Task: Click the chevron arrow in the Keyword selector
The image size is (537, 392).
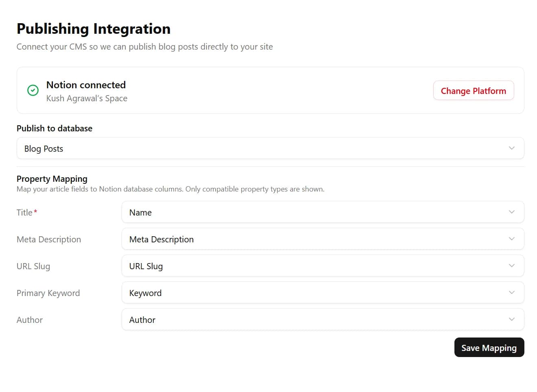Action: tap(511, 292)
